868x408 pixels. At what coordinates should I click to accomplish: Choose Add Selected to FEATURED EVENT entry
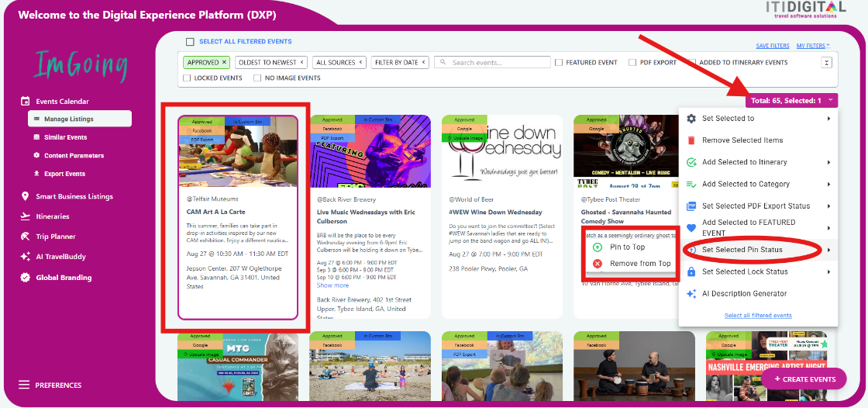point(759,228)
